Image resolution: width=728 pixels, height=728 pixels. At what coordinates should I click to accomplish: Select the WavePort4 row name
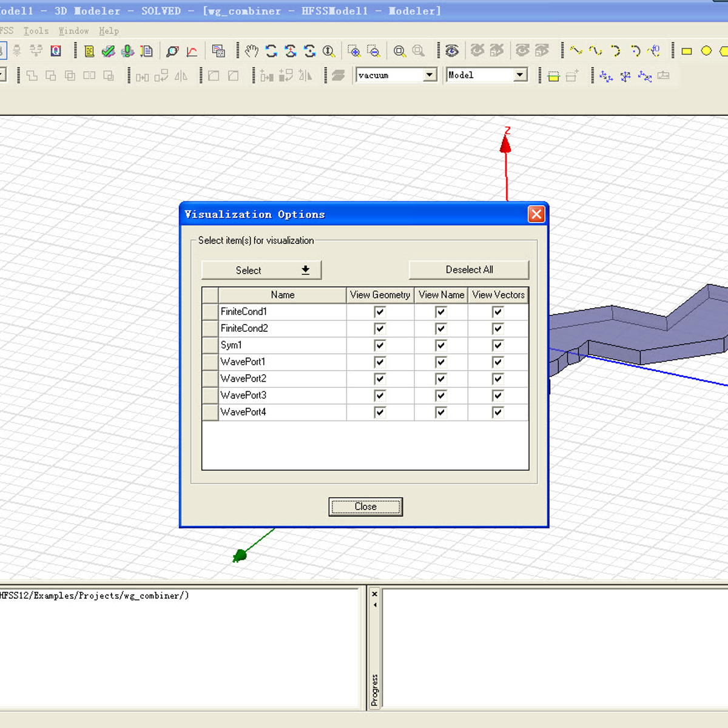click(243, 412)
